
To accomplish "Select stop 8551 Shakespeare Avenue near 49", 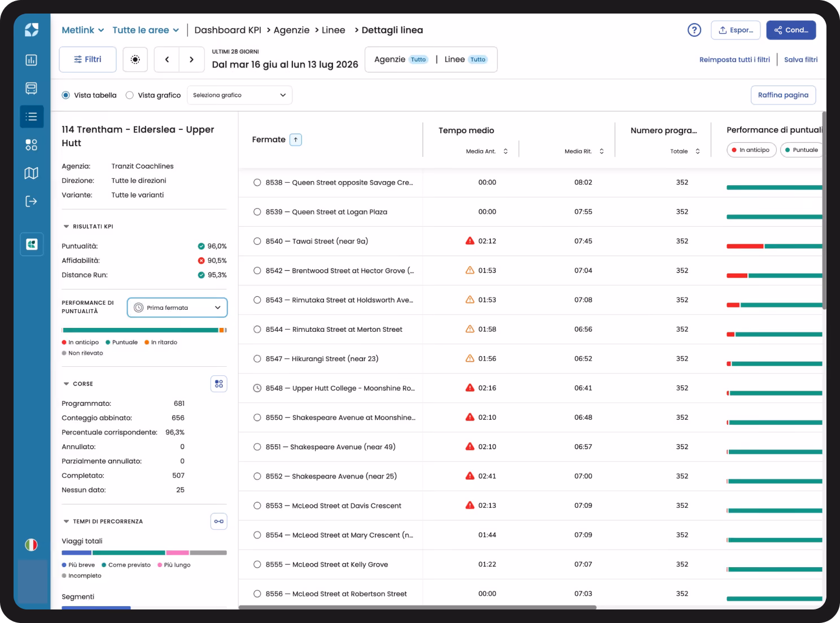I will click(257, 447).
